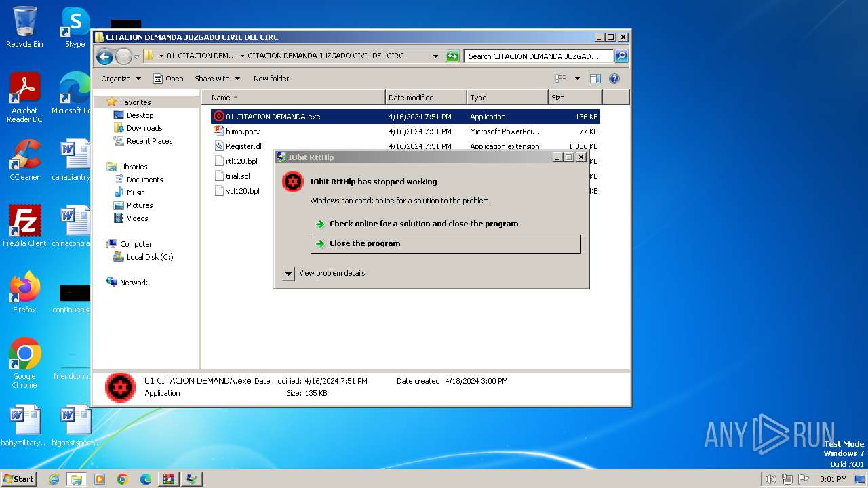Open the babymilitary Word document

(24, 426)
